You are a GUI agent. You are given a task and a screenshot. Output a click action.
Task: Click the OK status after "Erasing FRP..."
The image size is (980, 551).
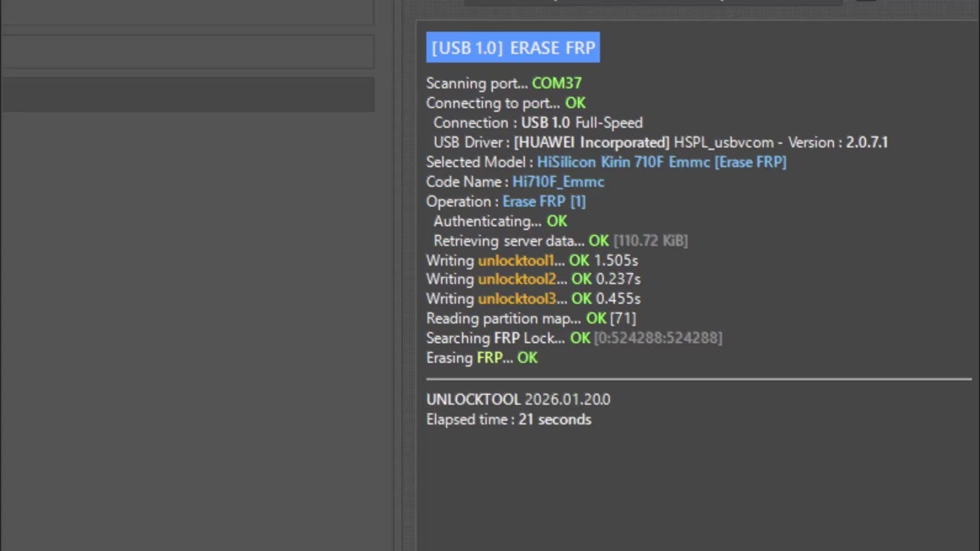pyautogui.click(x=528, y=358)
